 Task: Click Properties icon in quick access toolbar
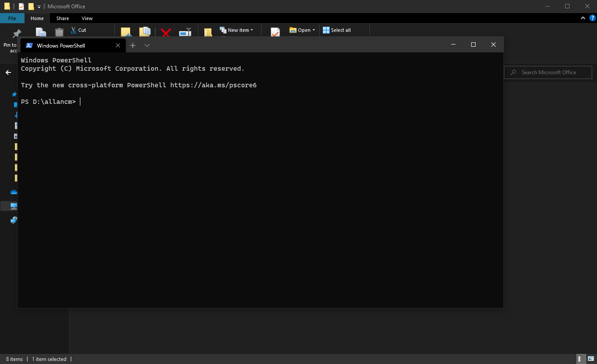(21, 6)
